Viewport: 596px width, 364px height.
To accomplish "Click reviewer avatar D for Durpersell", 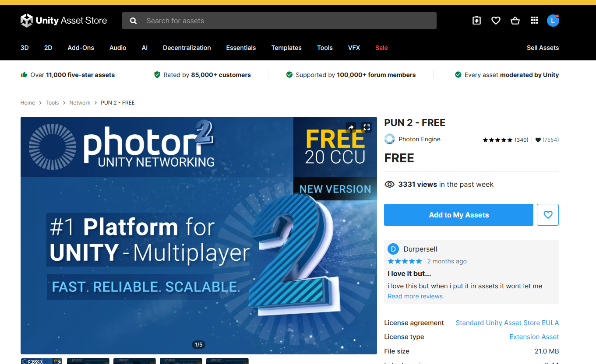I will 393,249.
